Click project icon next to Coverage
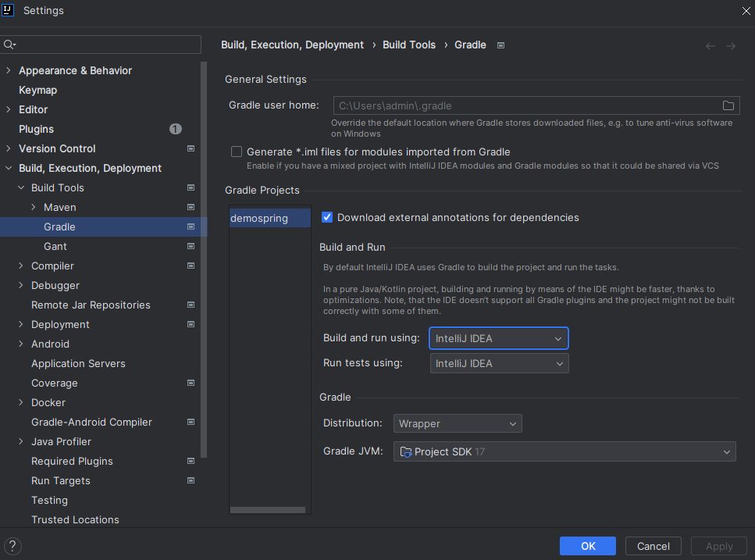 [191, 383]
